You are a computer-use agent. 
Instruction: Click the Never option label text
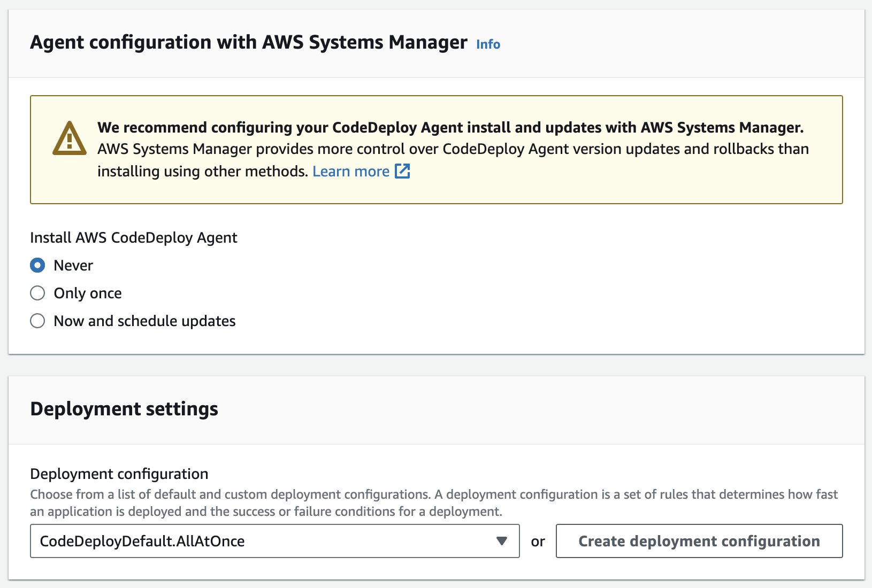click(73, 266)
